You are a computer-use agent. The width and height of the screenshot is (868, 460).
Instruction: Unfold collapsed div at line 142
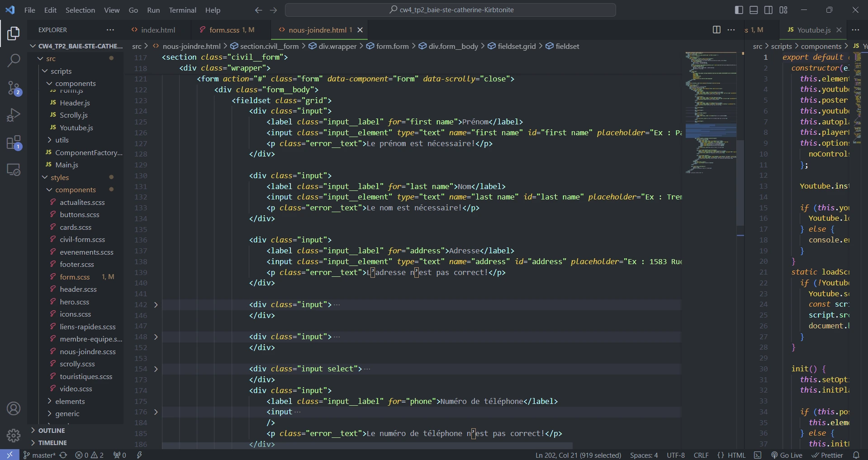(x=156, y=305)
